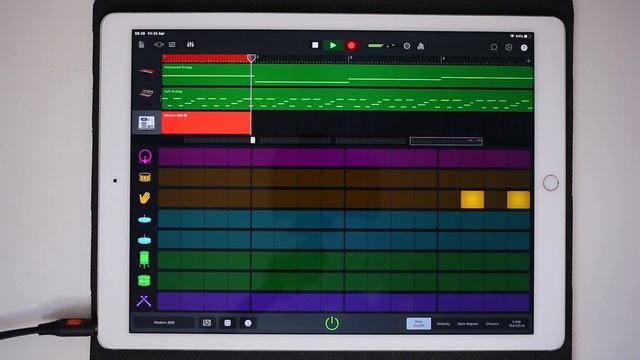Toggle the metronome icon

421,46
